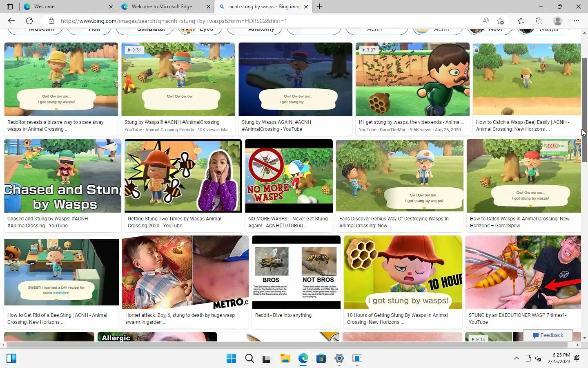Open taskbar Search
Screen dimensions: 588x368
(x=249, y=359)
